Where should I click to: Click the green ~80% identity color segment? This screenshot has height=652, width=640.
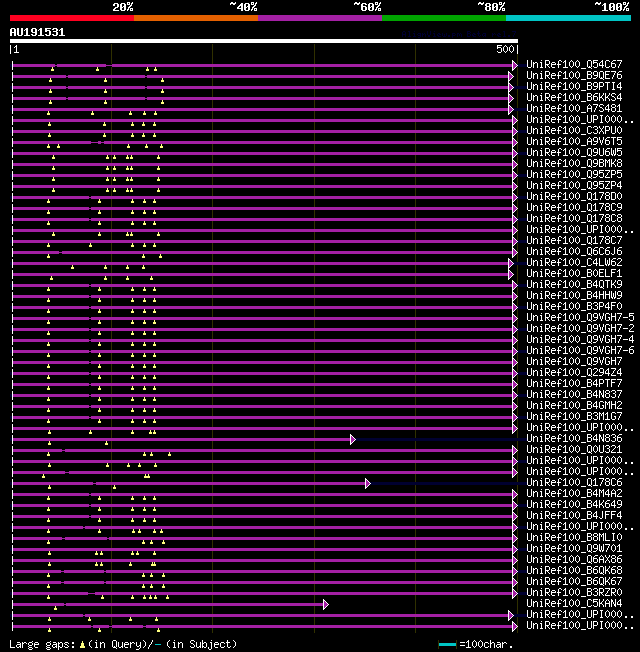[444, 18]
